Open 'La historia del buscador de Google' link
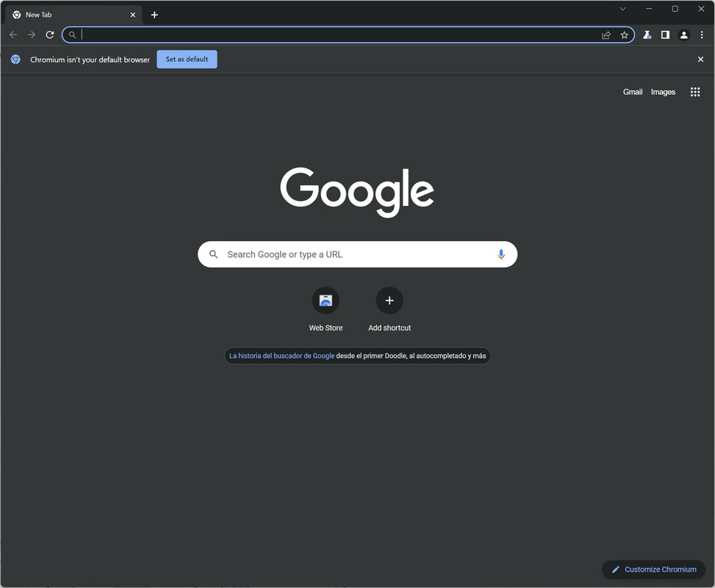Screen dimensions: 715x588 coord(281,355)
